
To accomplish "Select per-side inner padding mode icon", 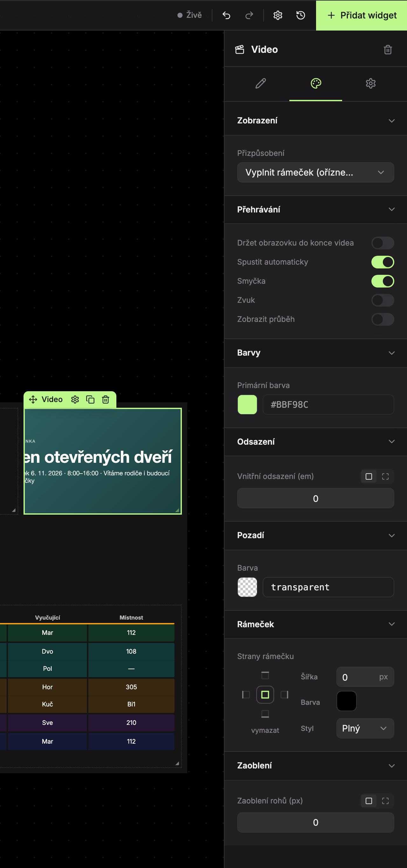I will [385, 476].
